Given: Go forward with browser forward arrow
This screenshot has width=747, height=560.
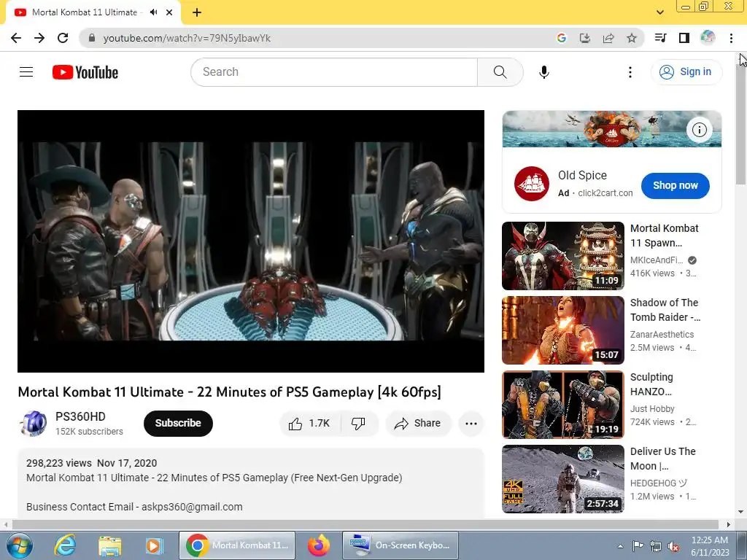Looking at the screenshot, I should [39, 38].
